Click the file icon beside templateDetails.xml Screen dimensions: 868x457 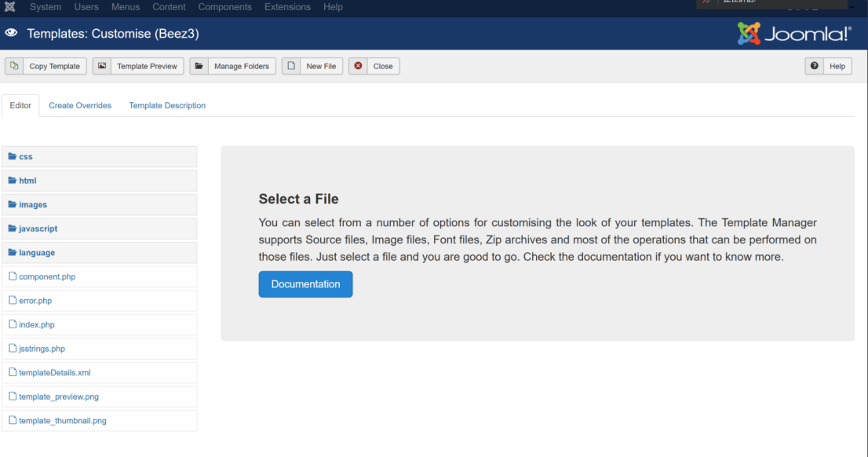click(x=13, y=372)
